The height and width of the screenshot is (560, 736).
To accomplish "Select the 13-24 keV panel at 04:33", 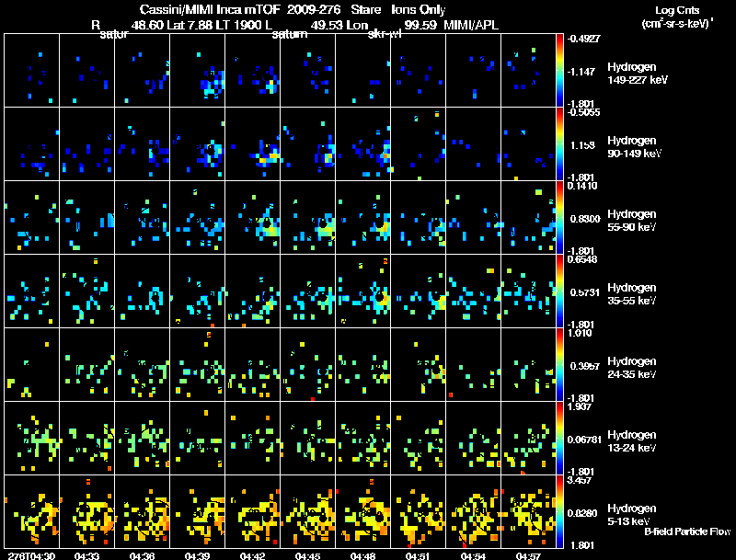I will point(86,439).
